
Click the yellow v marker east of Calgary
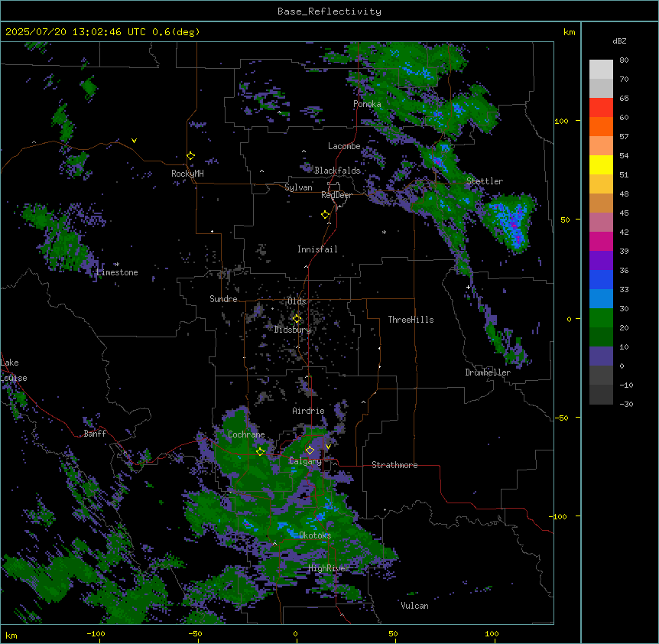pyautogui.click(x=328, y=447)
